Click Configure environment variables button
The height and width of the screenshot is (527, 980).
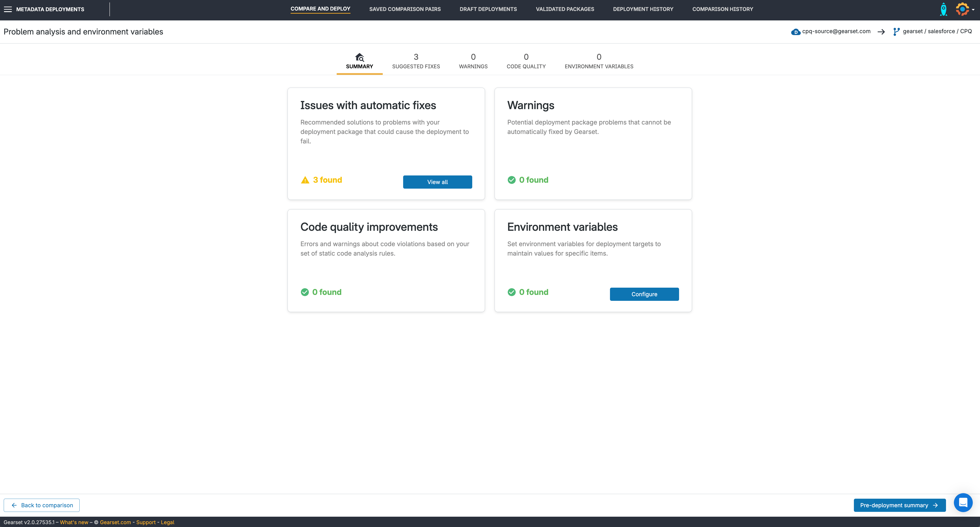click(x=644, y=294)
